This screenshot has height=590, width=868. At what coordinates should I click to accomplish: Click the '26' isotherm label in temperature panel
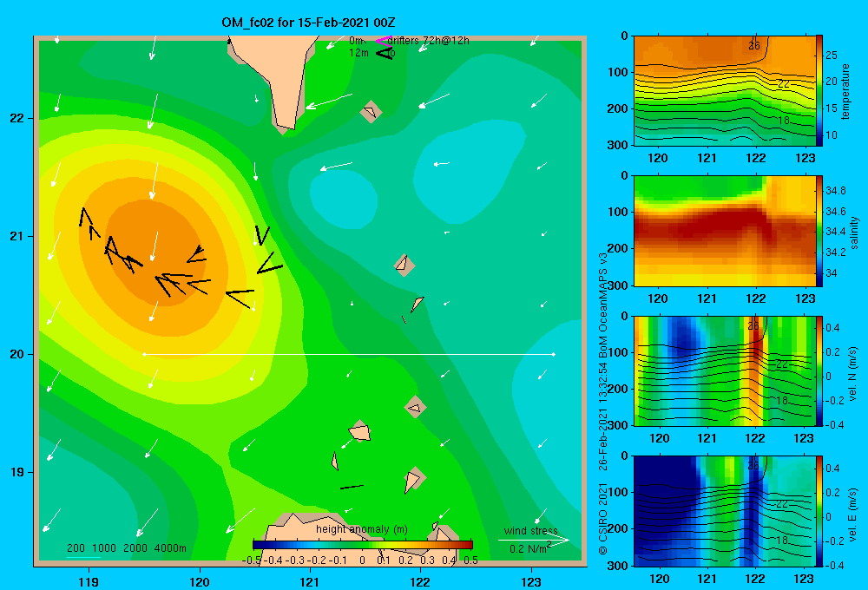[x=754, y=46]
